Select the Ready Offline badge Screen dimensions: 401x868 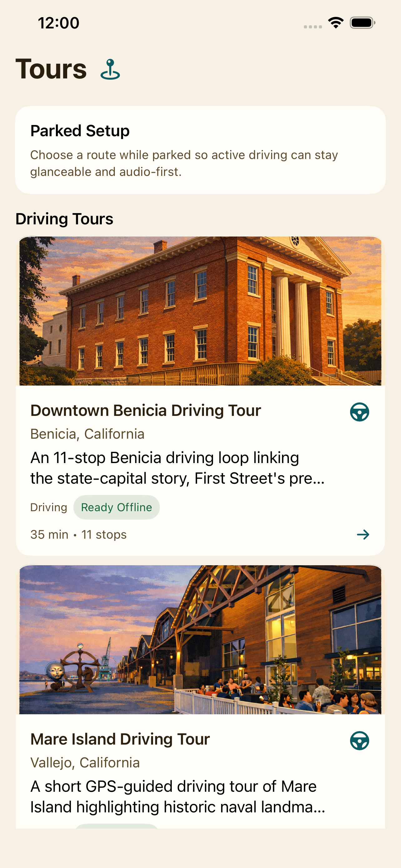point(116,507)
